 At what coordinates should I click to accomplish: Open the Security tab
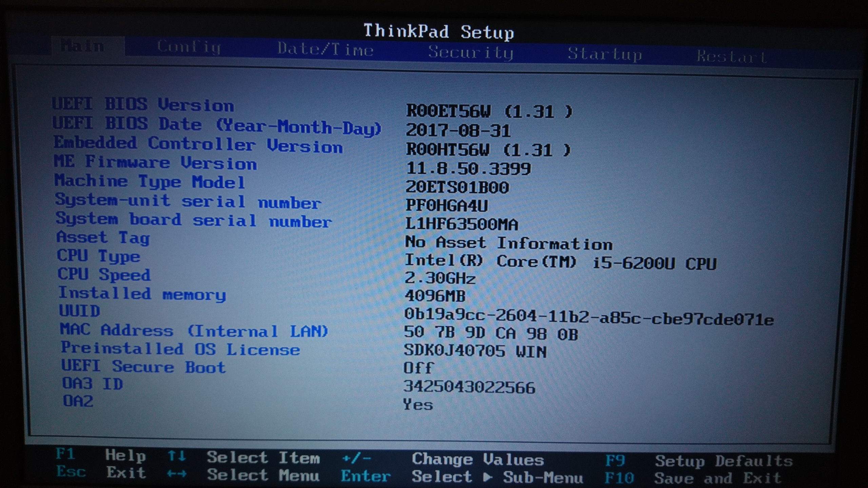click(x=470, y=53)
